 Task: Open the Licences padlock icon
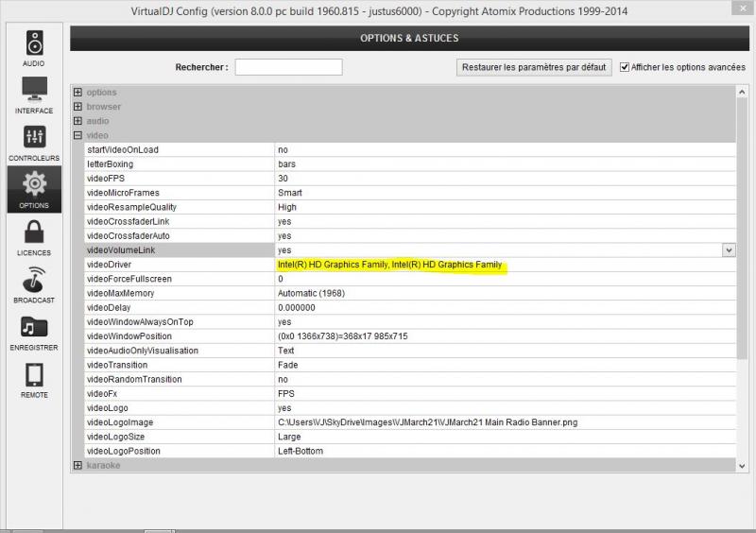click(x=34, y=232)
